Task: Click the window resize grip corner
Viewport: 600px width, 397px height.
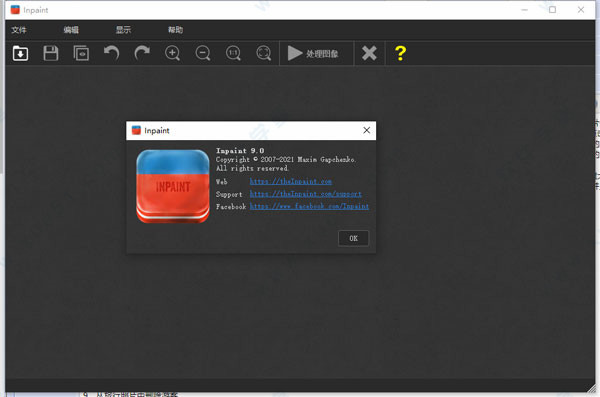Action: (591, 389)
